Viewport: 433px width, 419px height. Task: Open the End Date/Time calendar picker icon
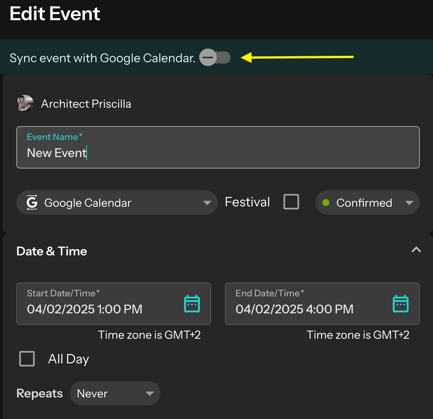point(401,304)
